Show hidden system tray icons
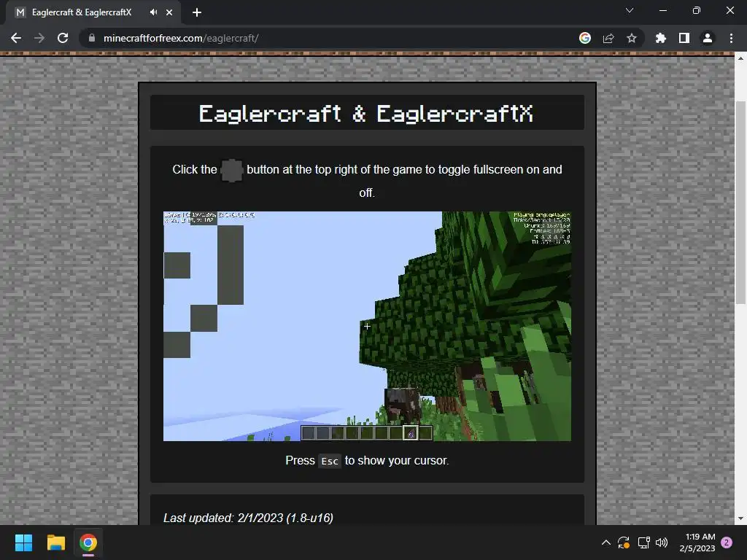The width and height of the screenshot is (747, 560). 606,542
